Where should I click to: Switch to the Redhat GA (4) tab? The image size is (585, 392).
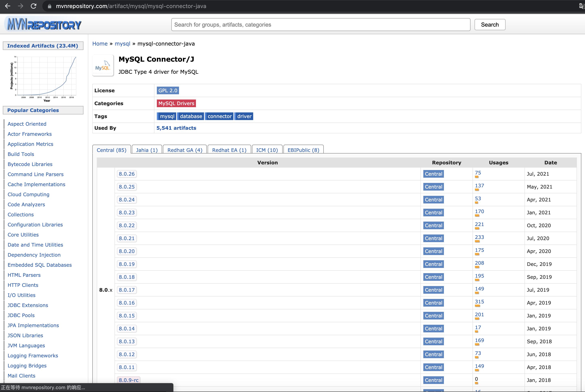(x=185, y=150)
